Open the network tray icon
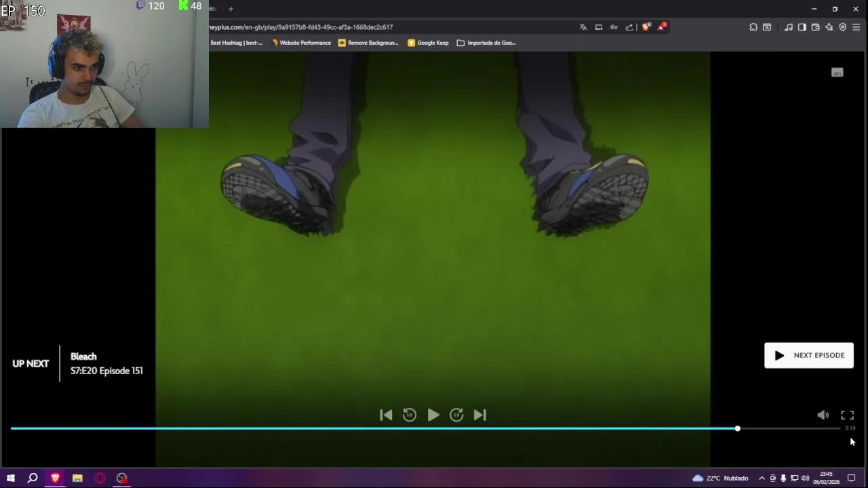Image resolution: width=868 pixels, height=488 pixels. coord(794,478)
